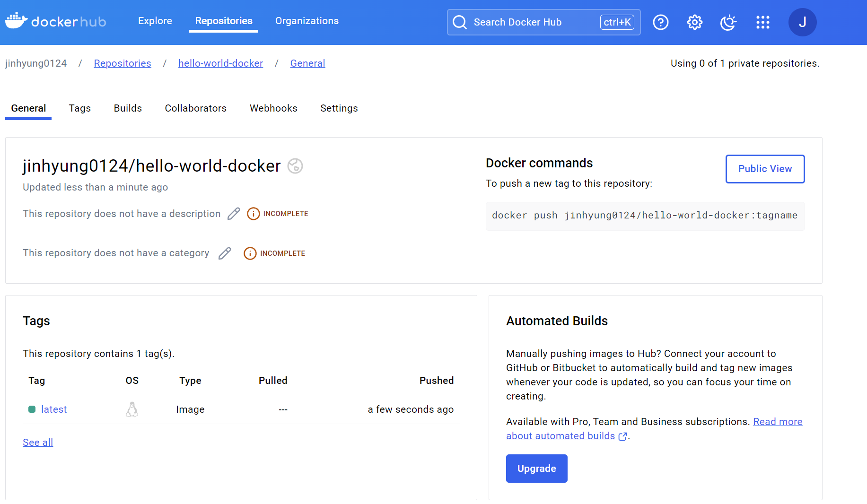Open the J user avatar menu

pyautogui.click(x=802, y=22)
